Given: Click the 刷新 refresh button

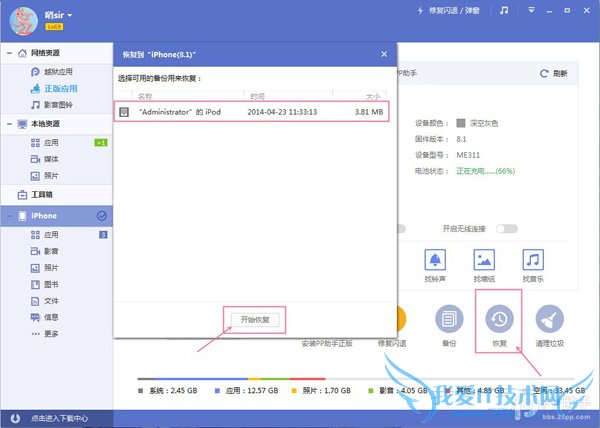Looking at the screenshot, I should pyautogui.click(x=553, y=73).
